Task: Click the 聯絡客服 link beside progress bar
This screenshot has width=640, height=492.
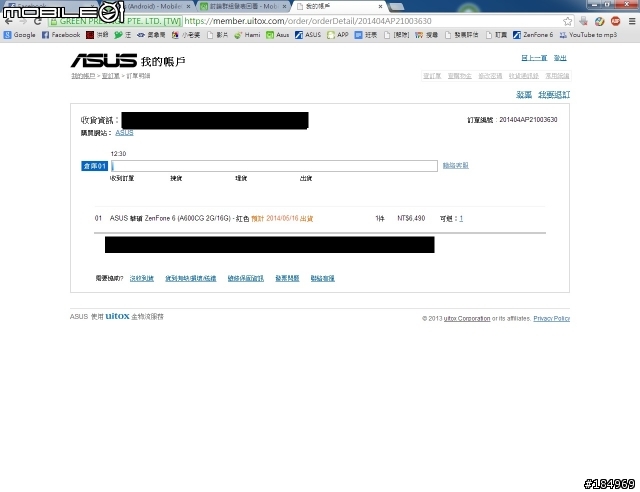Action: click(456, 165)
